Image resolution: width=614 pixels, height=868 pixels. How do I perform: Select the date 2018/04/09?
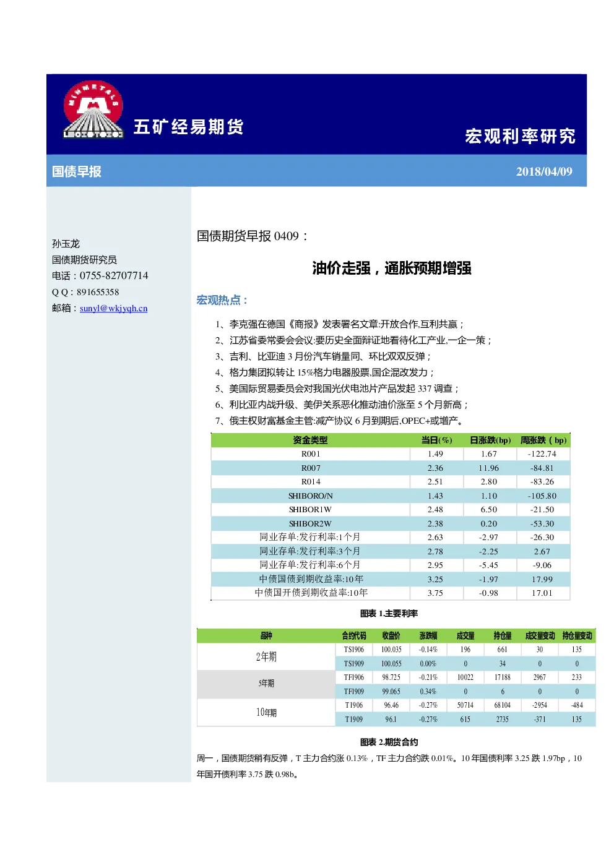544,171
